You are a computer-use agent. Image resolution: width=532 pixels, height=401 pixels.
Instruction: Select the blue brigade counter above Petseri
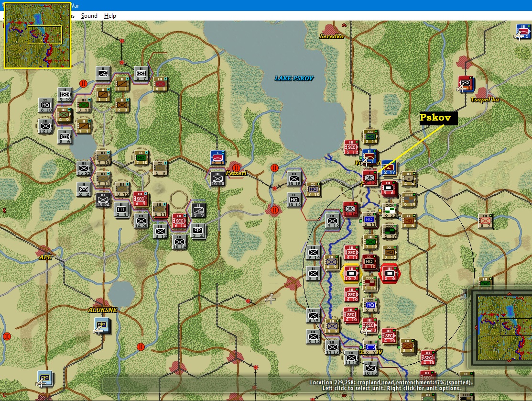click(217, 158)
